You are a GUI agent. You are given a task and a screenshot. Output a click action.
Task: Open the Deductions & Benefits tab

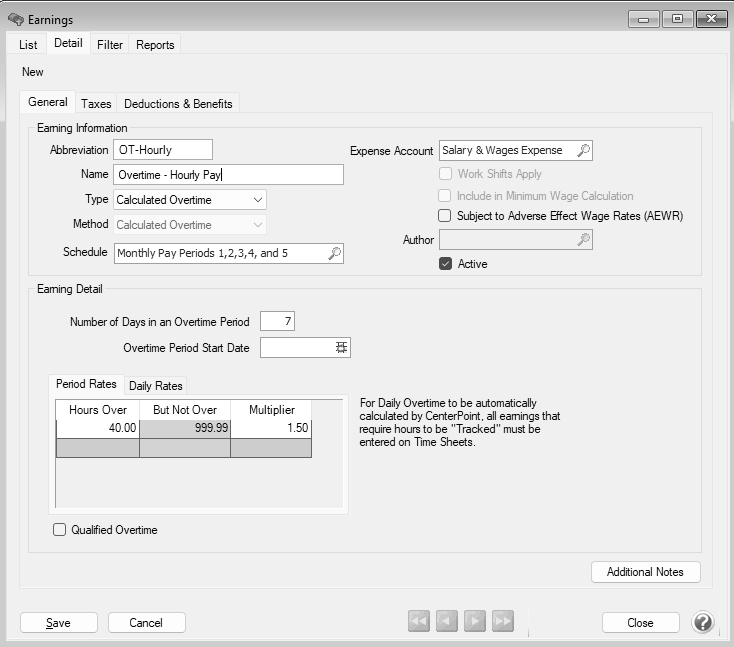pos(178,103)
